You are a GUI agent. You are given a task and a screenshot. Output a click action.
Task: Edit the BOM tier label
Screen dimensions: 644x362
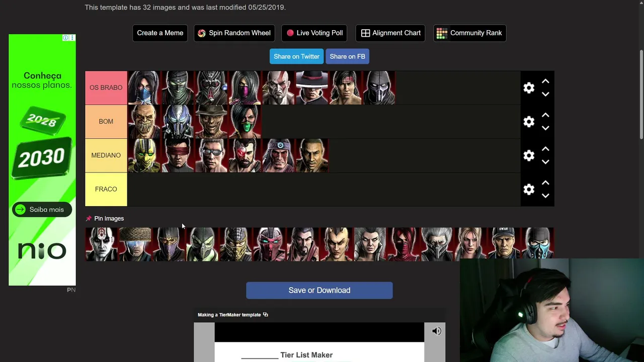(x=106, y=122)
